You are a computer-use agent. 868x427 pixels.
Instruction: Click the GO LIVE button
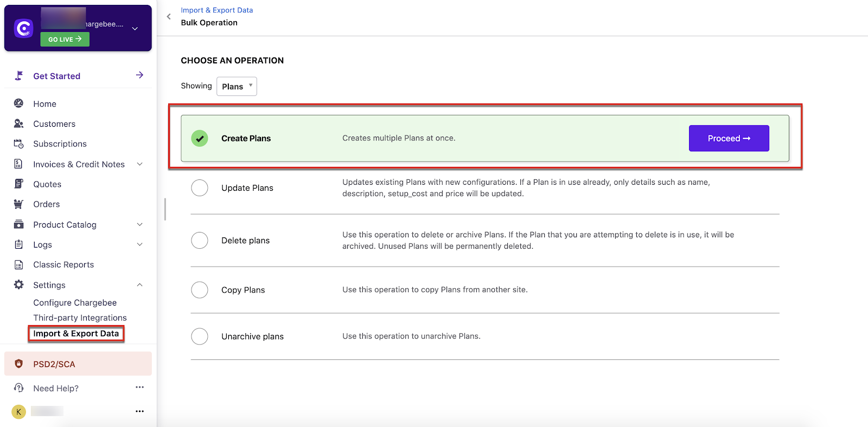coord(65,40)
